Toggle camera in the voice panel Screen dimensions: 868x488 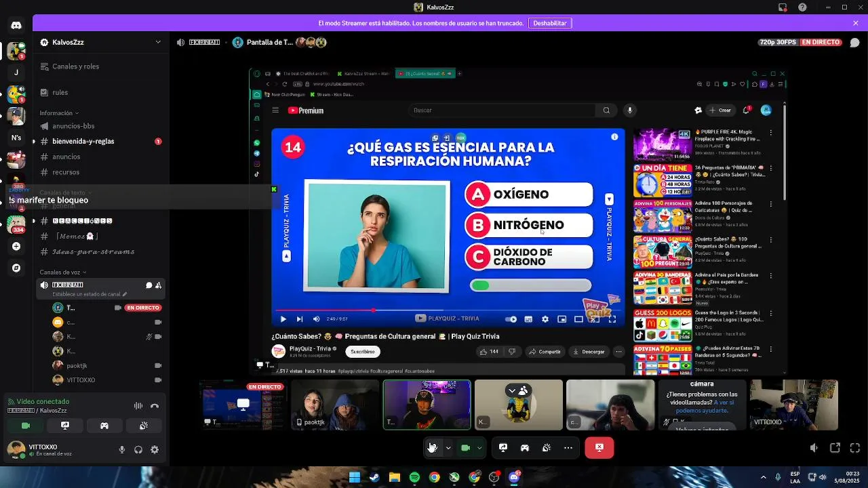tap(26, 426)
